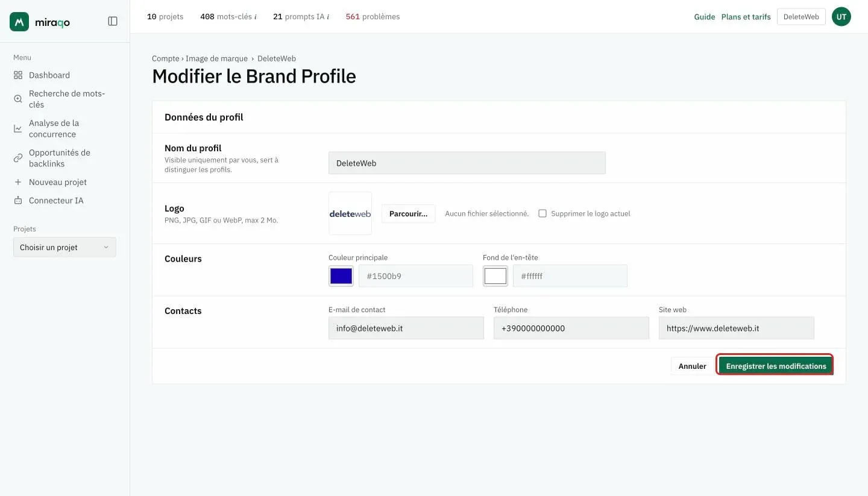The image size is (868, 496).
Task: Open the UT user avatar menu
Action: coord(841,17)
